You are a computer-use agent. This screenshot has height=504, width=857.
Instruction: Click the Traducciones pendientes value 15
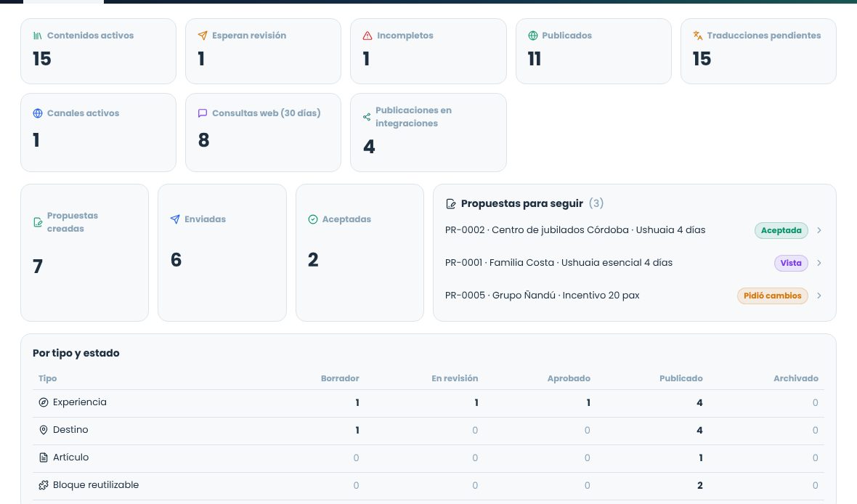(702, 59)
